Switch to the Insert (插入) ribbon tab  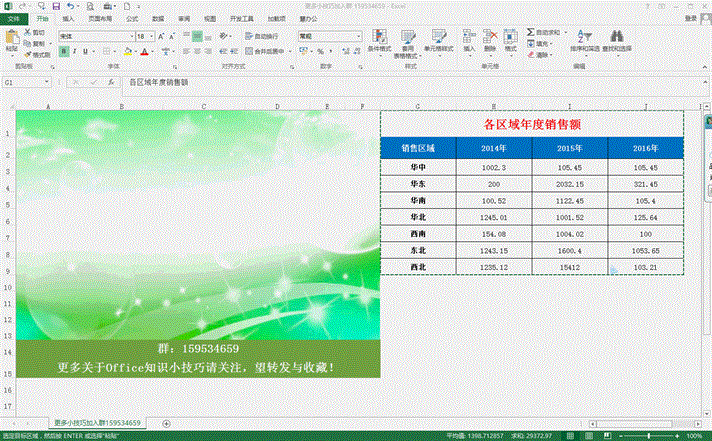tap(67, 18)
